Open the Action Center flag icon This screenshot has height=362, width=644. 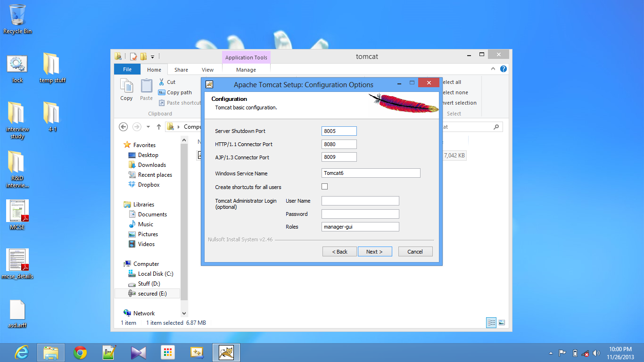[562, 353]
